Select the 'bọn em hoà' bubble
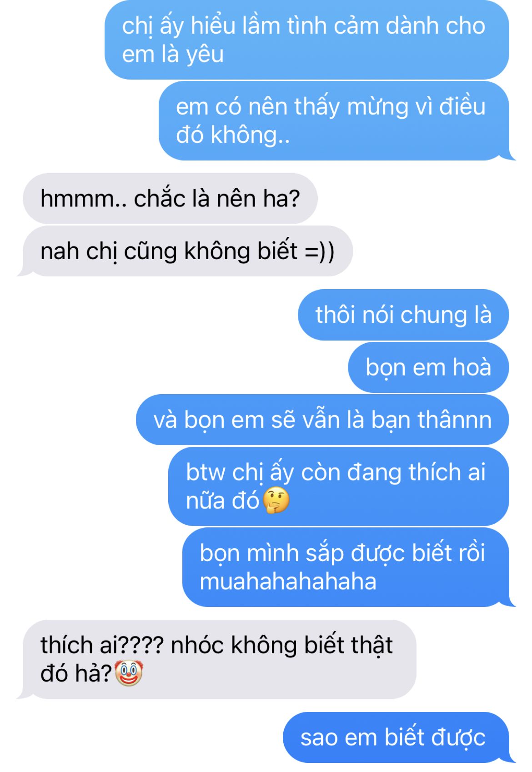Screen dimensions: 532x772 coord(428,367)
